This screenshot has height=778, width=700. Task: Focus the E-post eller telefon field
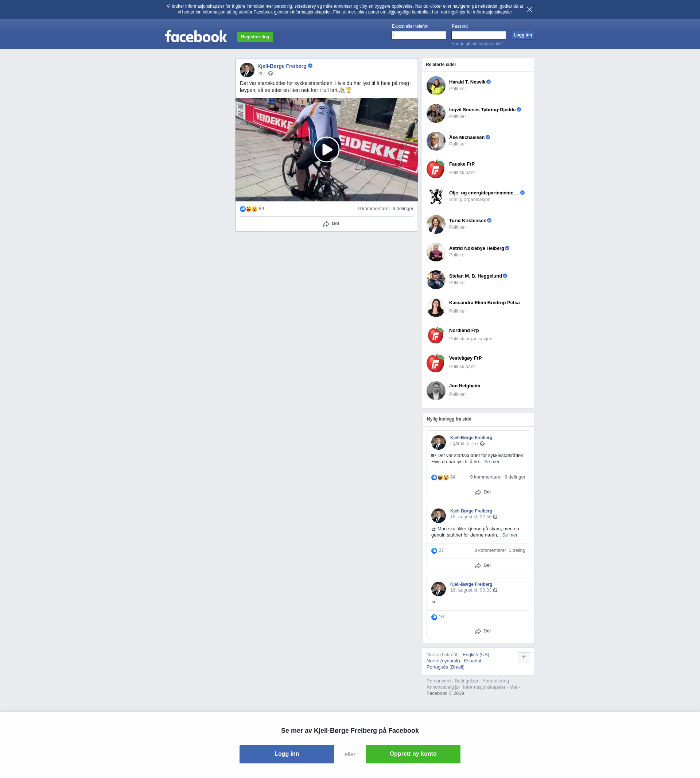419,35
